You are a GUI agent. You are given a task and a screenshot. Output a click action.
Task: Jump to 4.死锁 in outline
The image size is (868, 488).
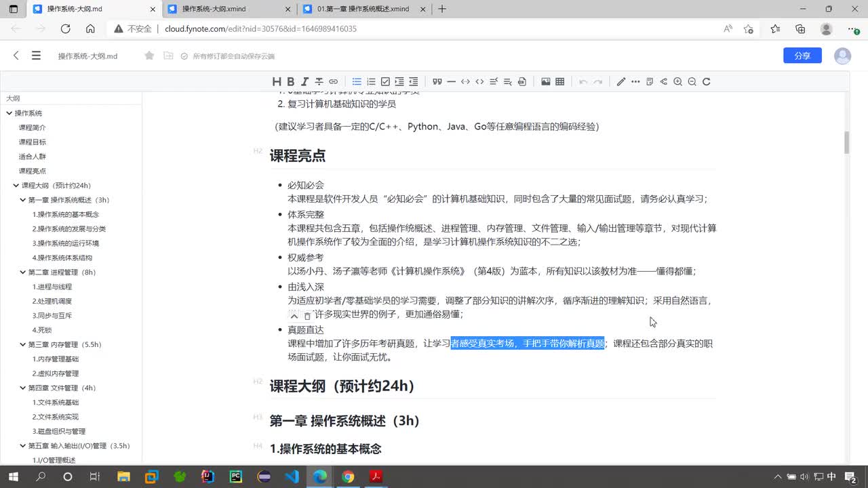coord(42,330)
